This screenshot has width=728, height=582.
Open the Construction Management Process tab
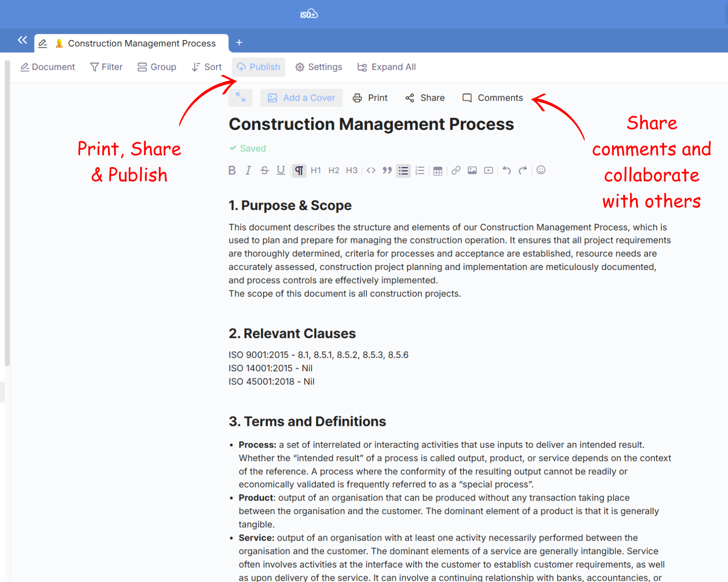142,43
